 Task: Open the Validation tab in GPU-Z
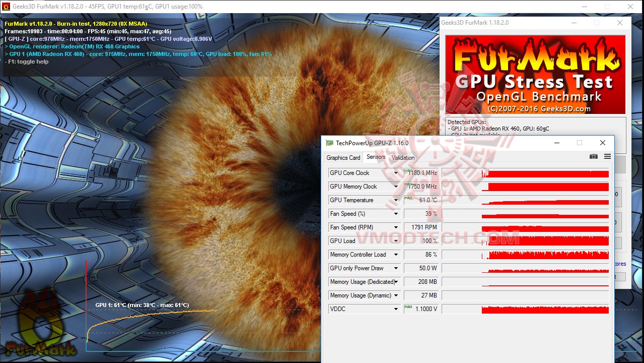pos(403,157)
